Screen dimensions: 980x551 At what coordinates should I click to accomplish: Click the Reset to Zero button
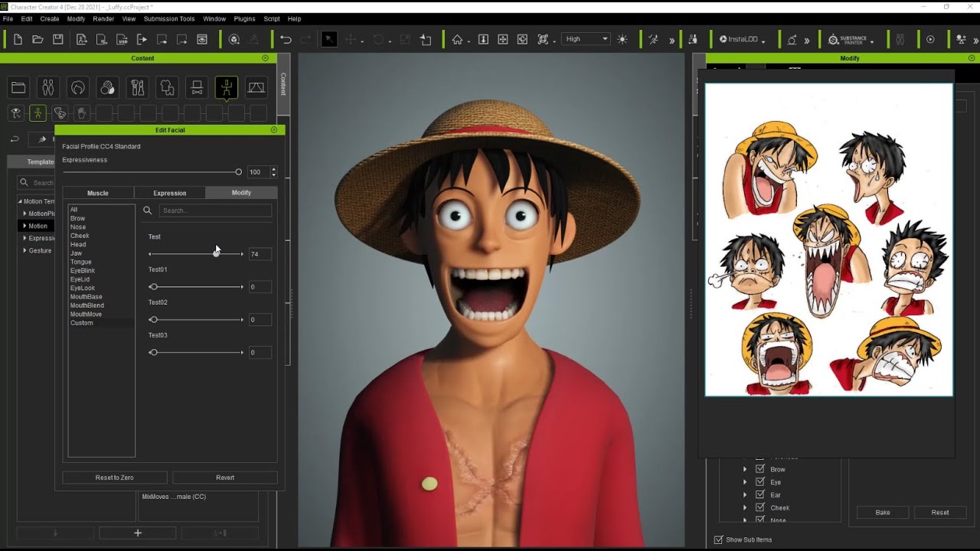click(x=115, y=478)
